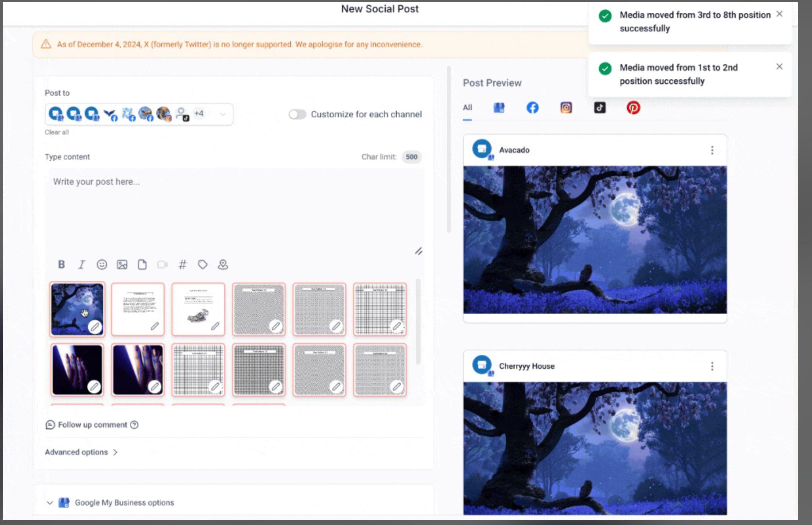
Task: Click the tag icon in toolbar
Action: (203, 264)
